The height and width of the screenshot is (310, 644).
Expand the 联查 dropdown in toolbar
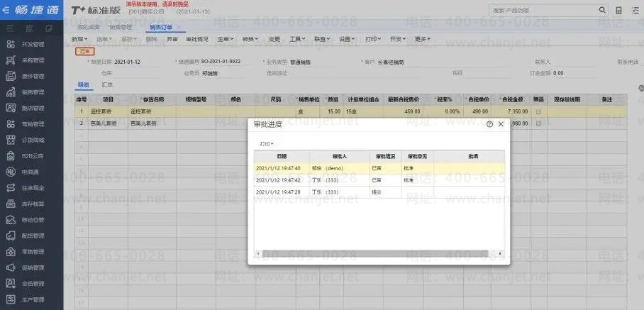coord(323,40)
